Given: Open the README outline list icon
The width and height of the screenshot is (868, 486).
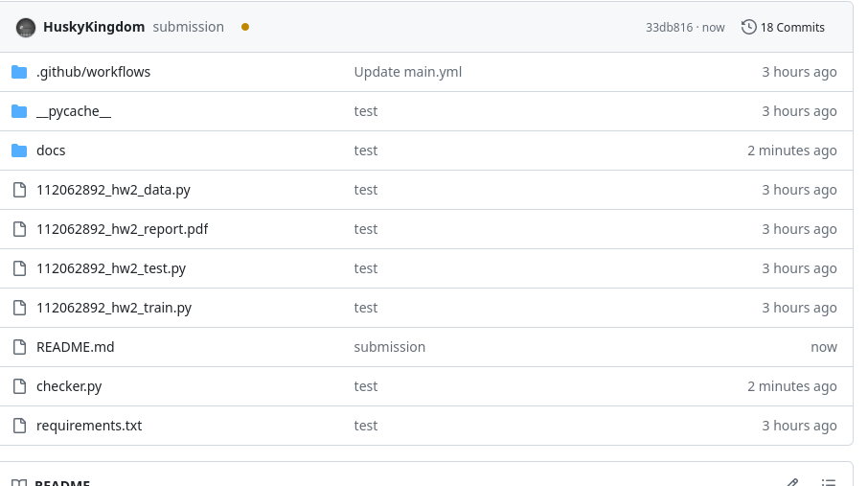Looking at the screenshot, I should pyautogui.click(x=828, y=483).
